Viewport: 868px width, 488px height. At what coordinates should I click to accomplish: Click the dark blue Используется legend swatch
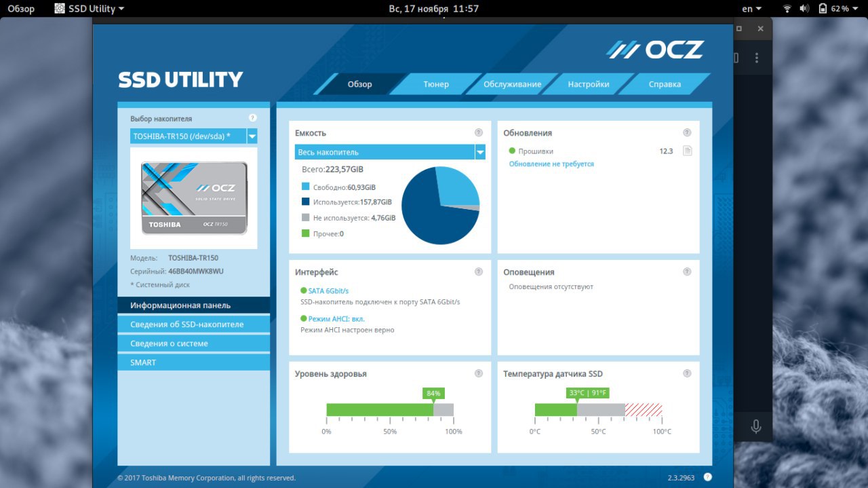pos(306,202)
